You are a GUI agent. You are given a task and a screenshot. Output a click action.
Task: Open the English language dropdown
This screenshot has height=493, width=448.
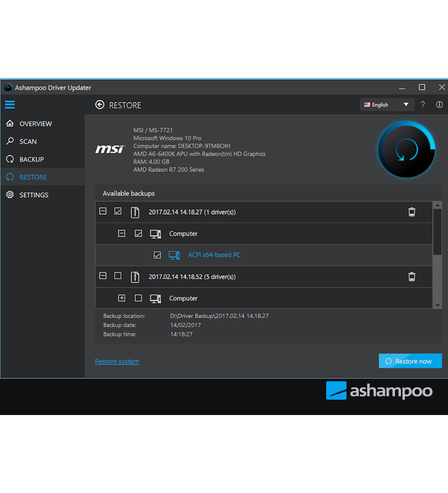click(x=386, y=105)
